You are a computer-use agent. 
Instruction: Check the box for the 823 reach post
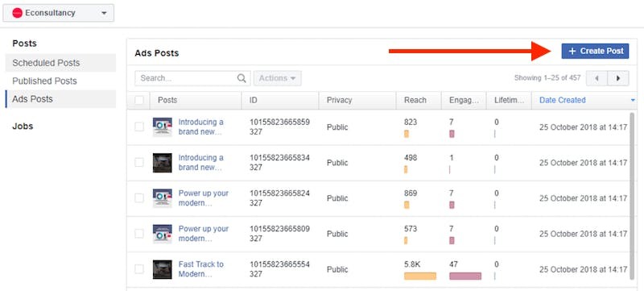click(x=139, y=127)
